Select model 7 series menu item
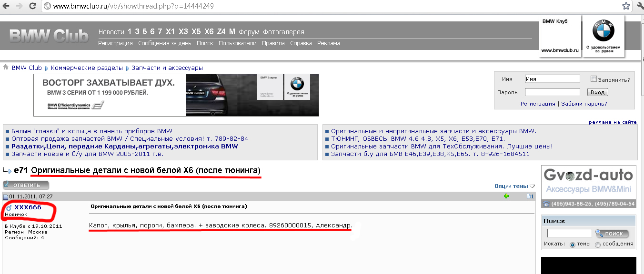 click(160, 32)
